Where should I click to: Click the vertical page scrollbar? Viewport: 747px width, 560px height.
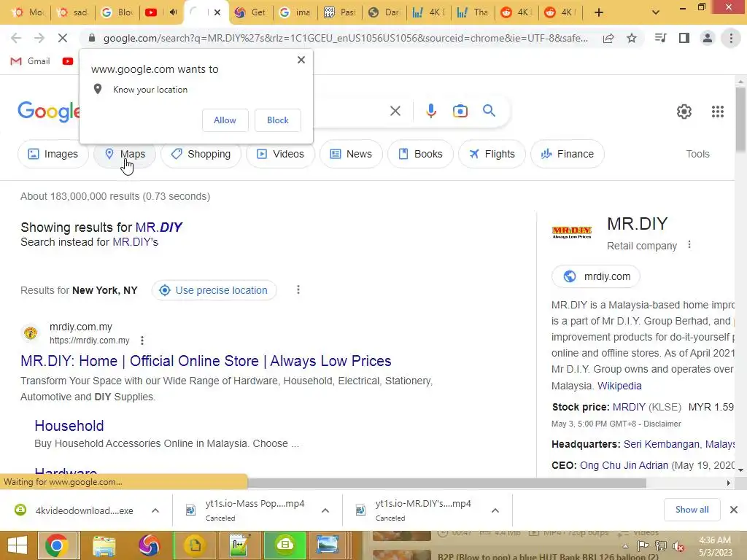click(740, 120)
